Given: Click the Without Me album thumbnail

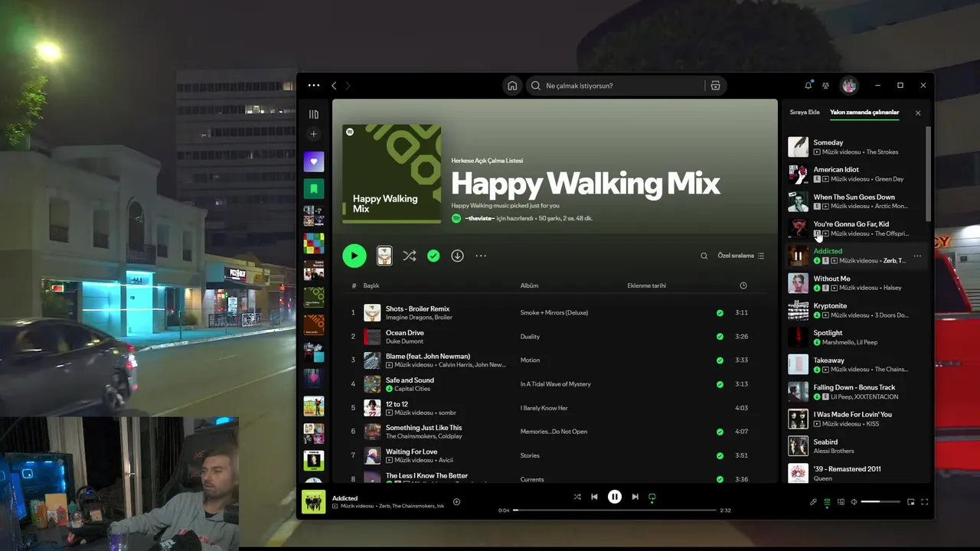Looking at the screenshot, I should tap(798, 283).
